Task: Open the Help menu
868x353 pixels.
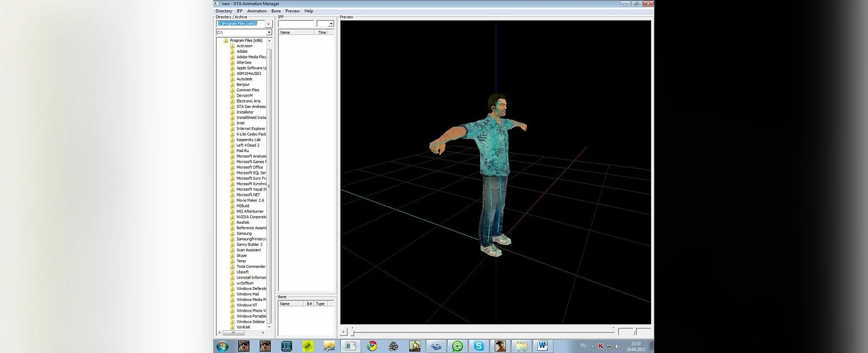Action: [x=309, y=11]
